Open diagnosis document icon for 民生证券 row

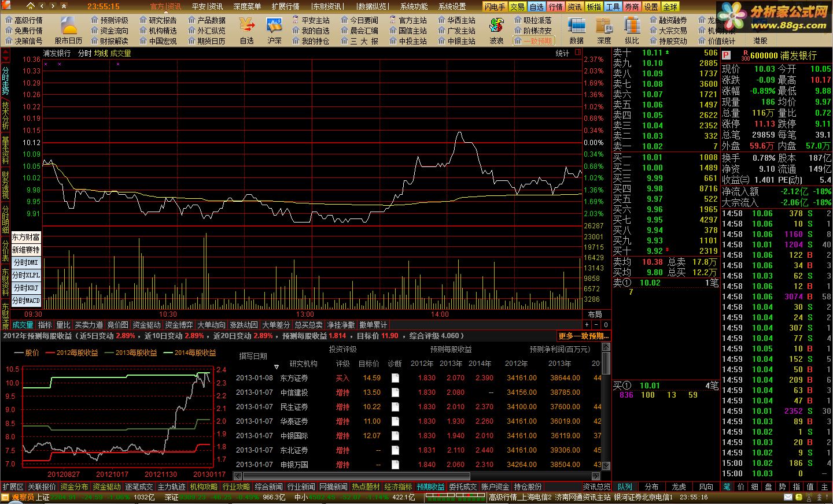pyautogui.click(x=395, y=407)
